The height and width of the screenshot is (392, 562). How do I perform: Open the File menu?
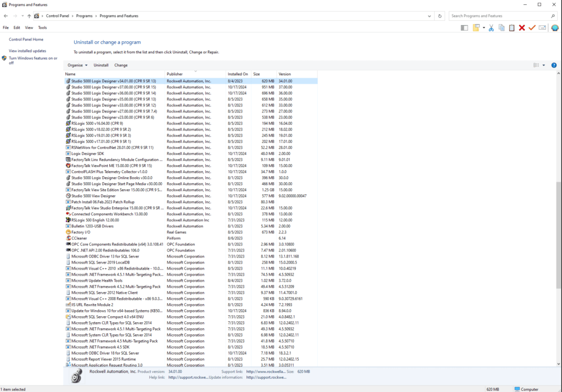coord(5,27)
